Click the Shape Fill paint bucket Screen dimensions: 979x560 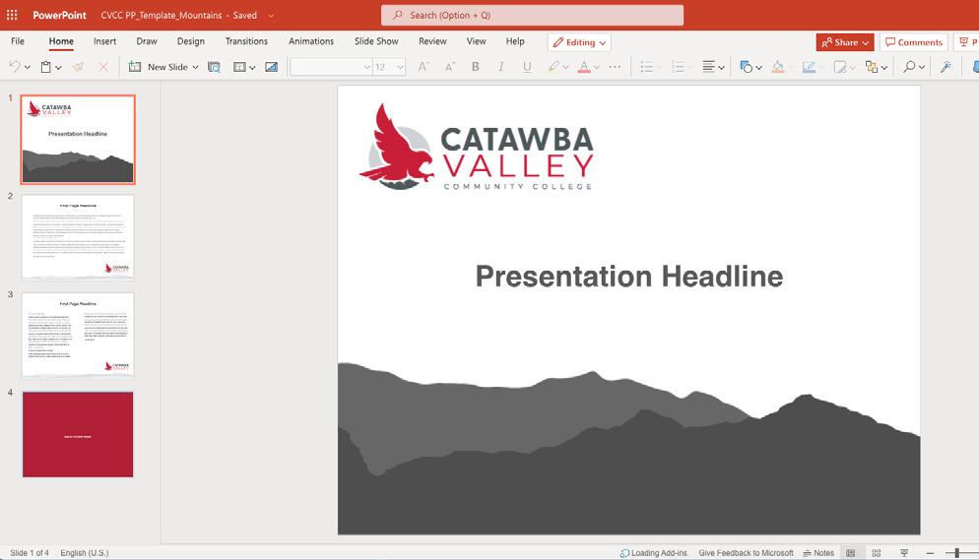click(778, 67)
